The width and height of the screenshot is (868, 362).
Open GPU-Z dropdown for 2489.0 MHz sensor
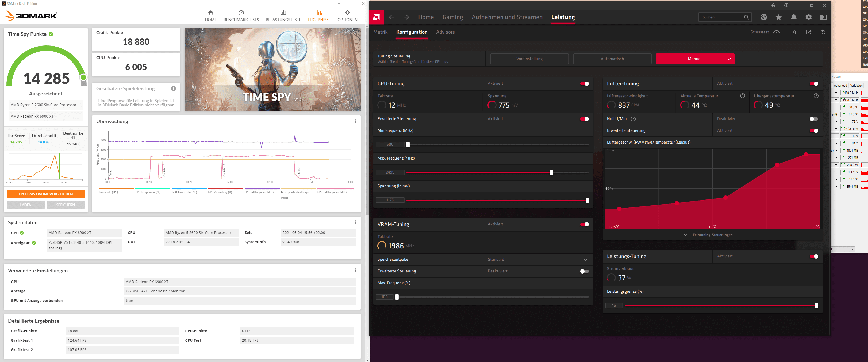click(x=836, y=93)
